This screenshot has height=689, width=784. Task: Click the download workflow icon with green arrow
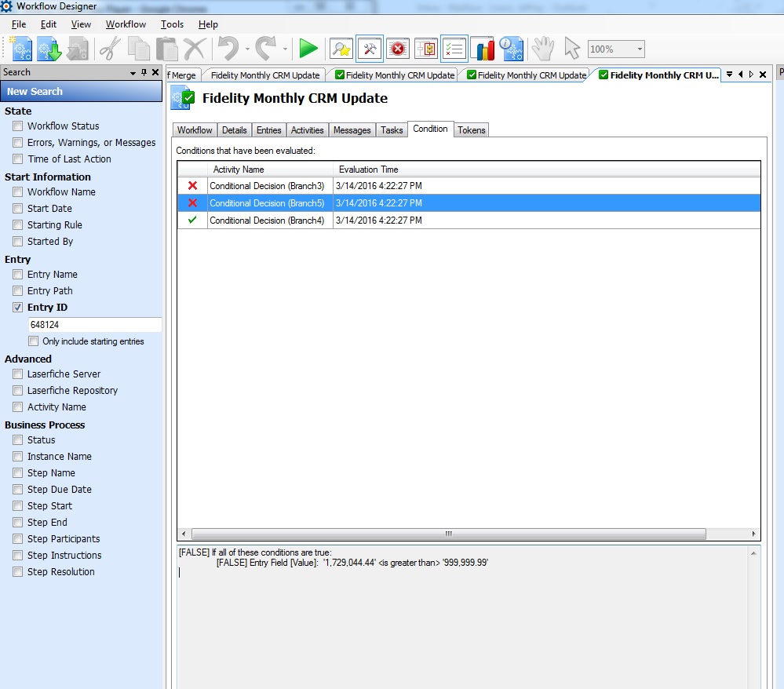[x=49, y=49]
